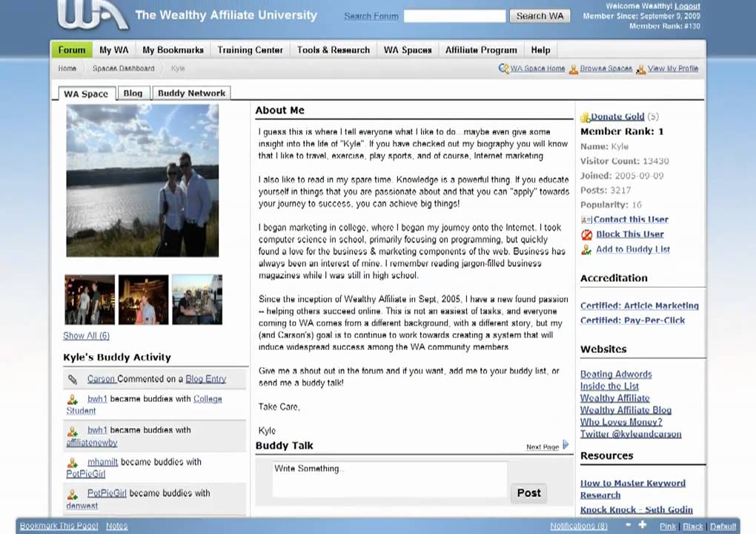This screenshot has height=534, width=756.
Task: Switch to the WA Space tab
Action: coord(86,93)
